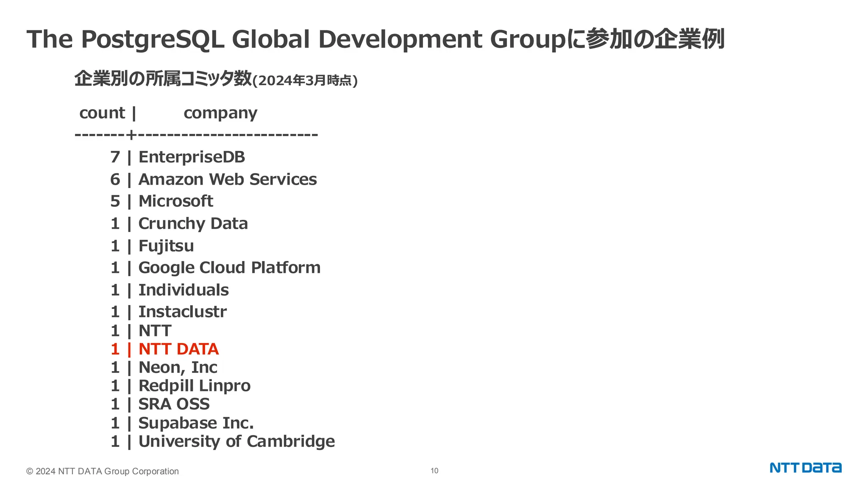868x488 pixels.
Task: Select the Google Cloud Platform entry
Action: (x=229, y=268)
